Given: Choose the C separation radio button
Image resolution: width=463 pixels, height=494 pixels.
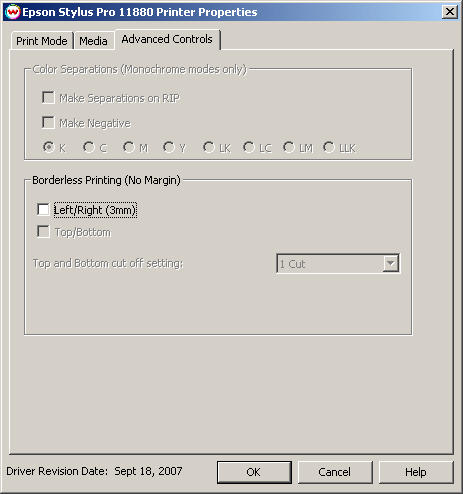Looking at the screenshot, I should 89,147.
